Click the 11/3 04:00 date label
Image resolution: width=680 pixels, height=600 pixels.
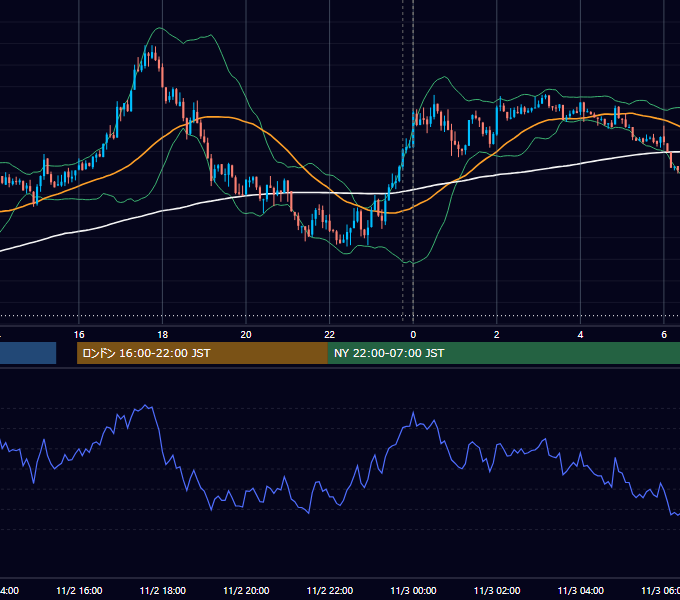pos(581,590)
